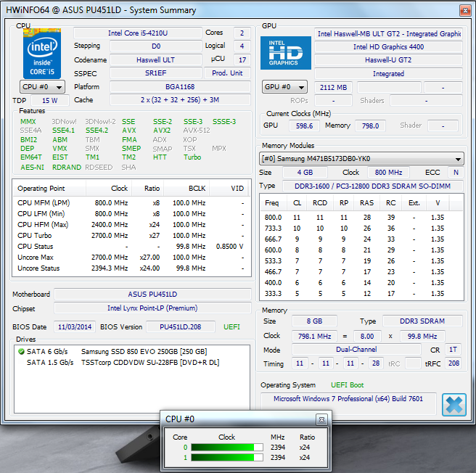Click the BGA1168 platform field
Screen dimensions: 476x473
[x=180, y=87]
